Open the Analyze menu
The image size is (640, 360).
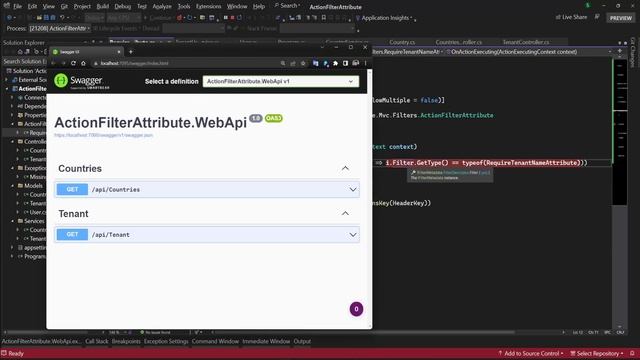click(162, 7)
